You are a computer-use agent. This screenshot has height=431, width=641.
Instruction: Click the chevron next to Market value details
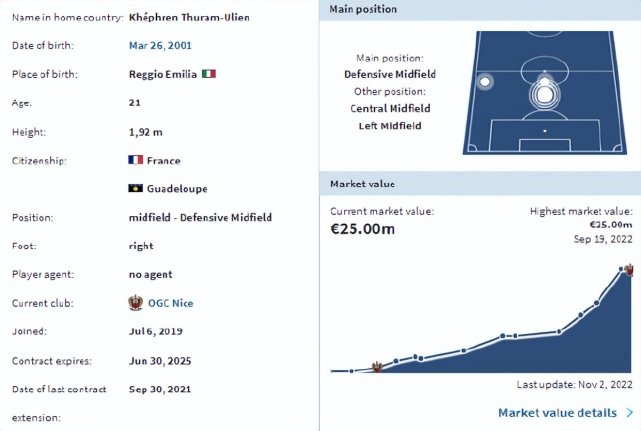pyautogui.click(x=630, y=413)
